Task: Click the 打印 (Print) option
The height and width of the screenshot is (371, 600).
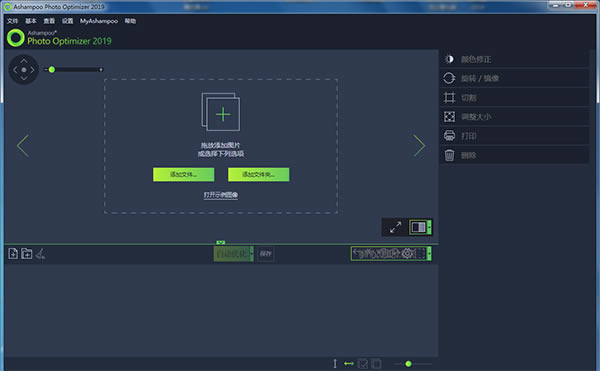Action: [514, 136]
